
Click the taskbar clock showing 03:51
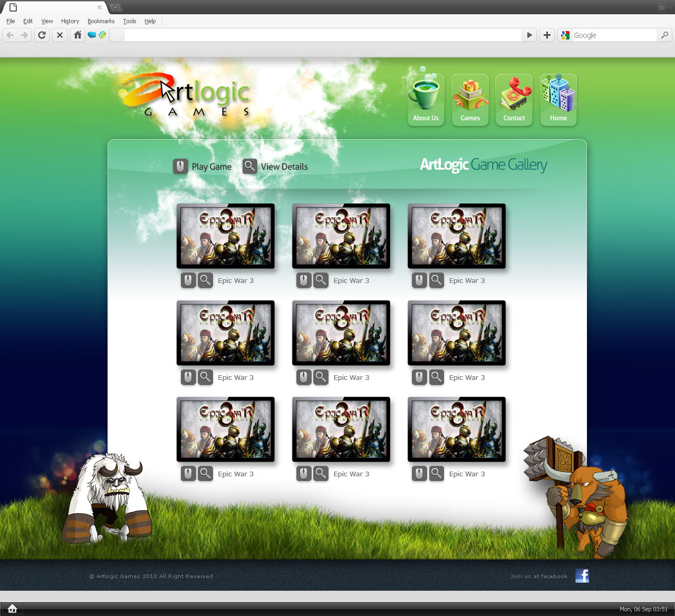coord(643,609)
